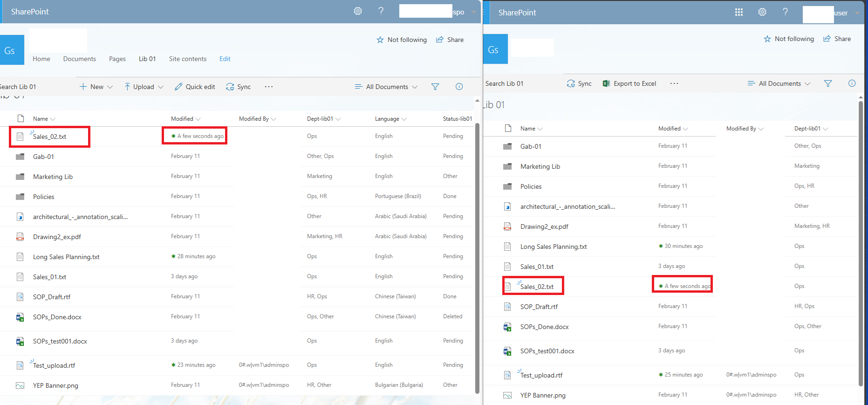Viewport: 868px width, 405px height.
Task: Open Modified By column dropdown in right window
Action: point(745,129)
